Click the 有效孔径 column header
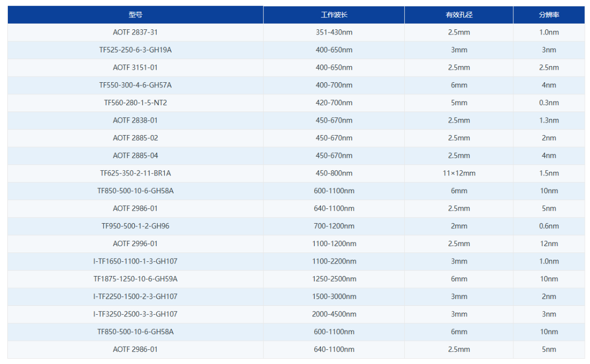Viewport: 590px width, 364px height. click(459, 15)
